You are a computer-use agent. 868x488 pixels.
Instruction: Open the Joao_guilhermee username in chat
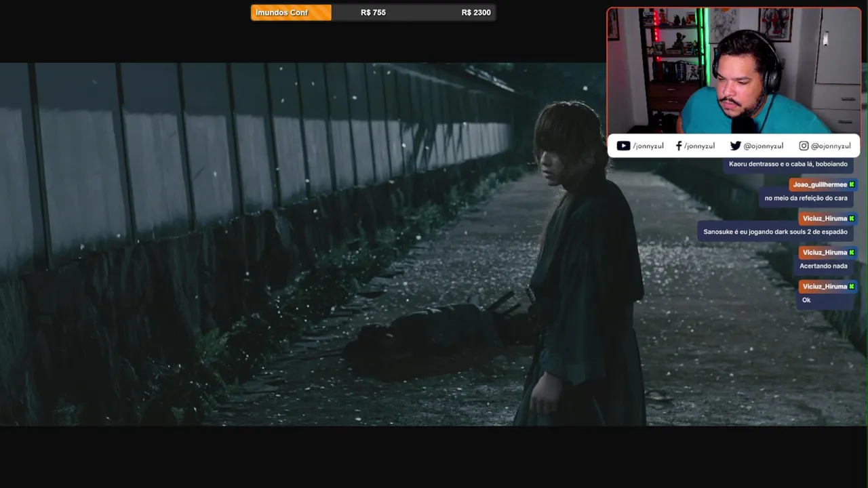(x=820, y=184)
